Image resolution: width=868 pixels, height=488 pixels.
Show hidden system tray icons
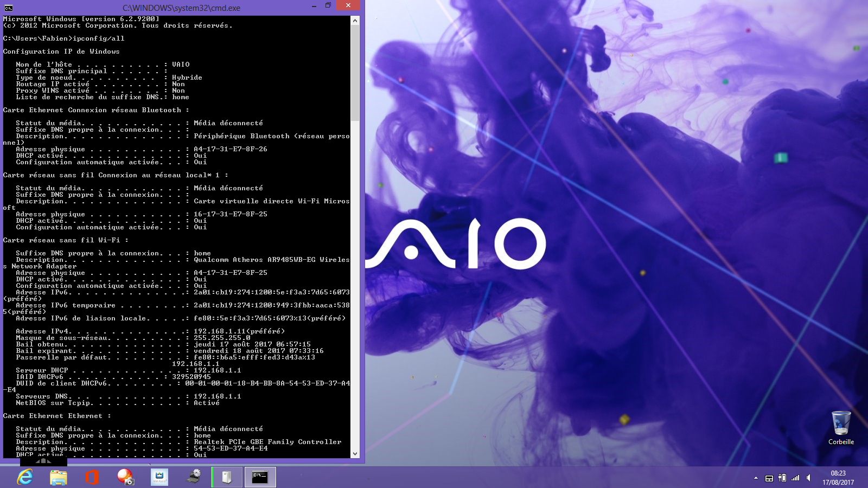756,478
